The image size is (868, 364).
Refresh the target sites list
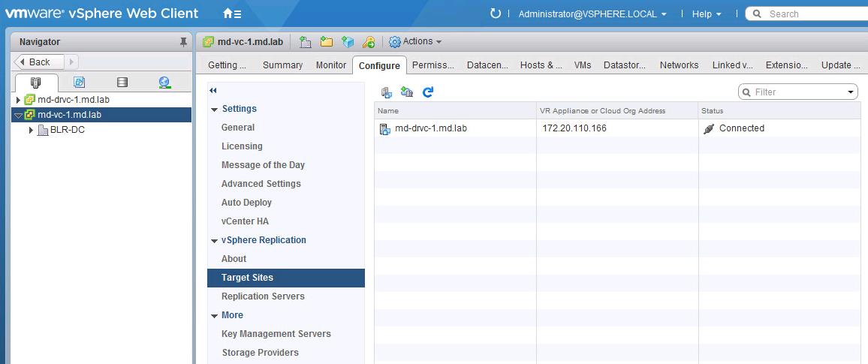[x=428, y=92]
